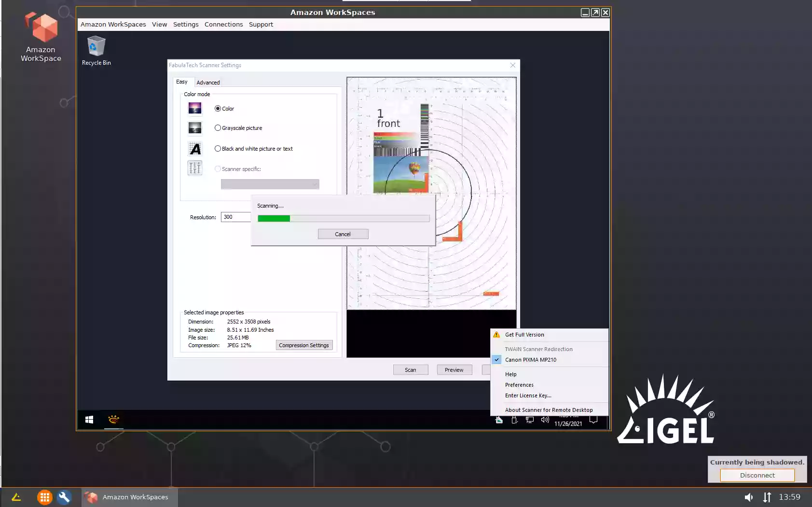Click the Preview button
Image resolution: width=812 pixels, height=507 pixels.
click(454, 370)
